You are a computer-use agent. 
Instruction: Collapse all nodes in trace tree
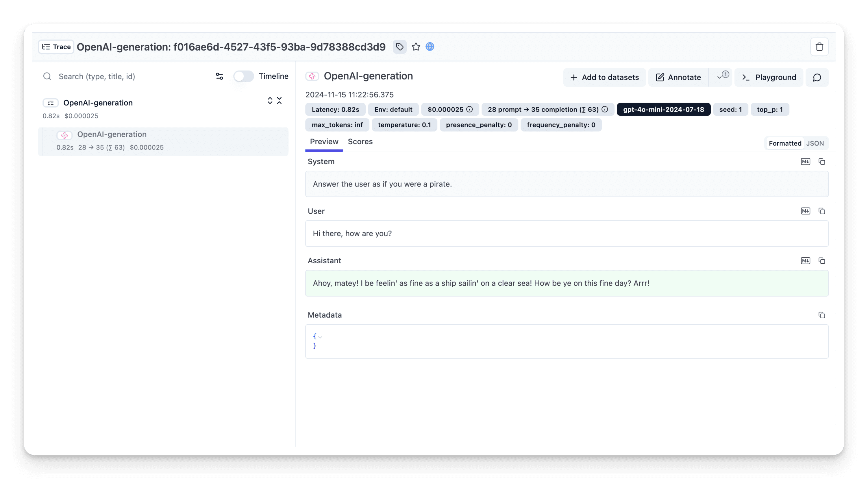coord(279,101)
